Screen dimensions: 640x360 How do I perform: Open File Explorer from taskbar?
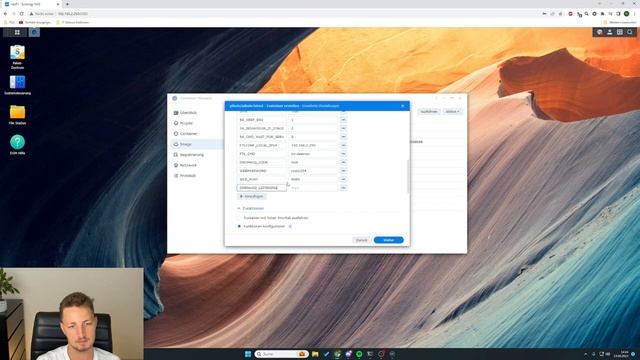pyautogui.click(x=315, y=354)
